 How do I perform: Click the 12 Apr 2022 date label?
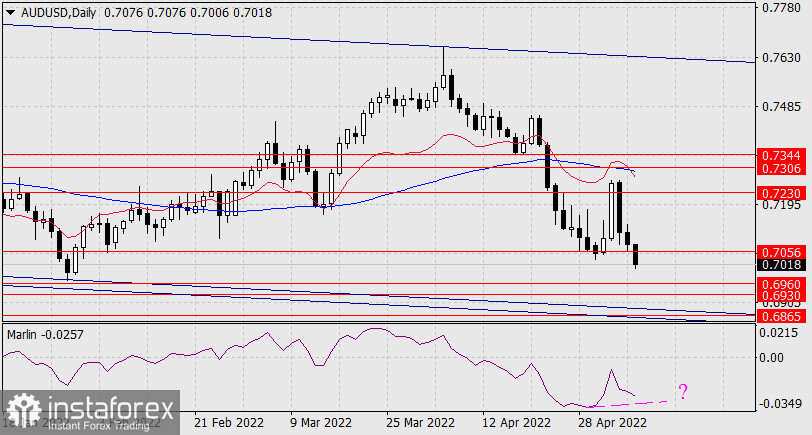click(516, 423)
